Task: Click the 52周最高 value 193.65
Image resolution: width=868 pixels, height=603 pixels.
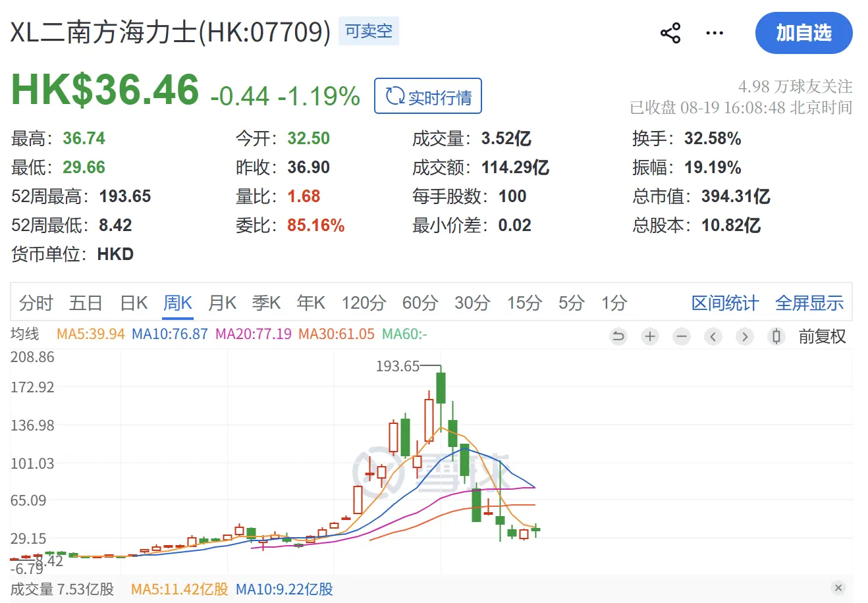Action: click(x=125, y=196)
